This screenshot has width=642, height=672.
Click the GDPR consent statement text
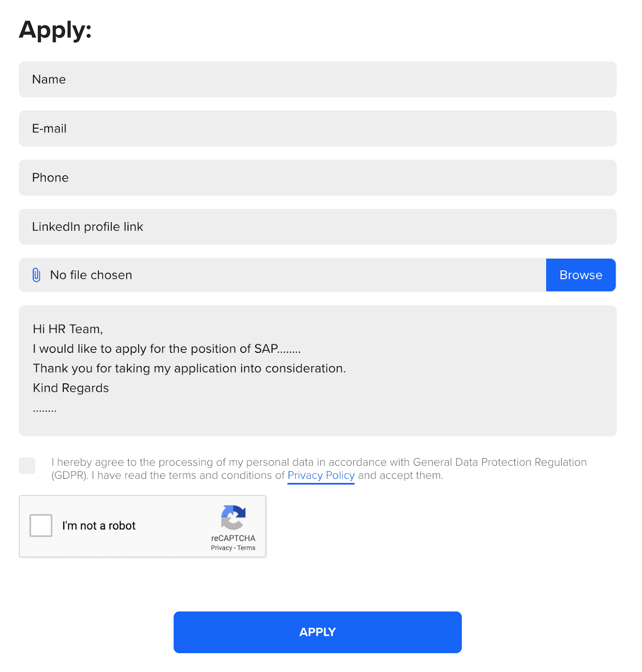(x=319, y=469)
